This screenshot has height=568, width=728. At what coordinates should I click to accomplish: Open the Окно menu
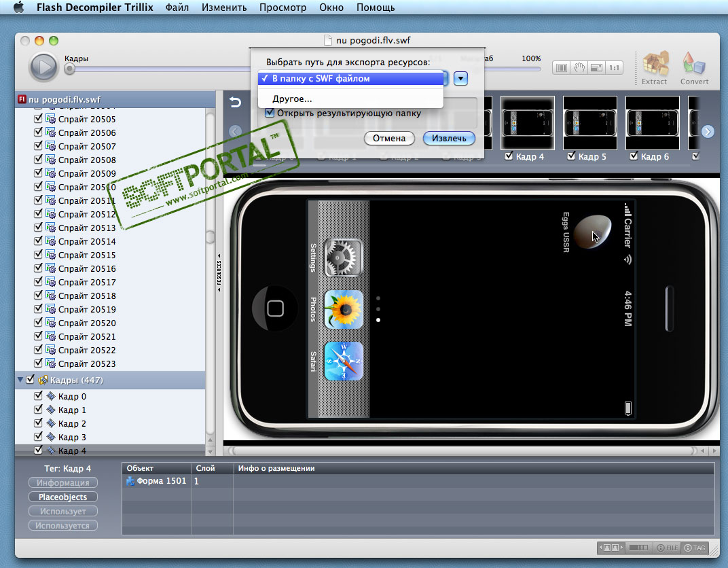coord(331,7)
